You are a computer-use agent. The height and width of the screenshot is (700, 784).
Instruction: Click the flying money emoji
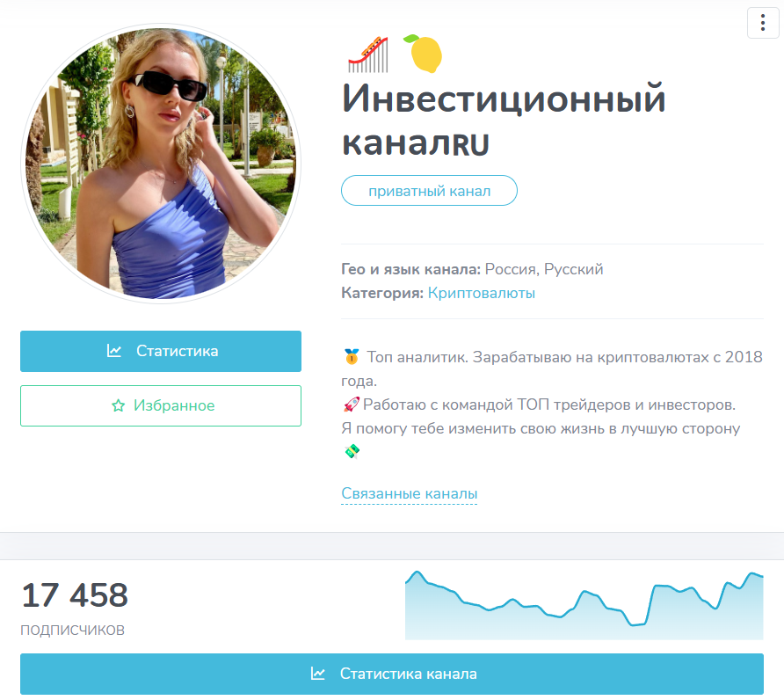352,451
